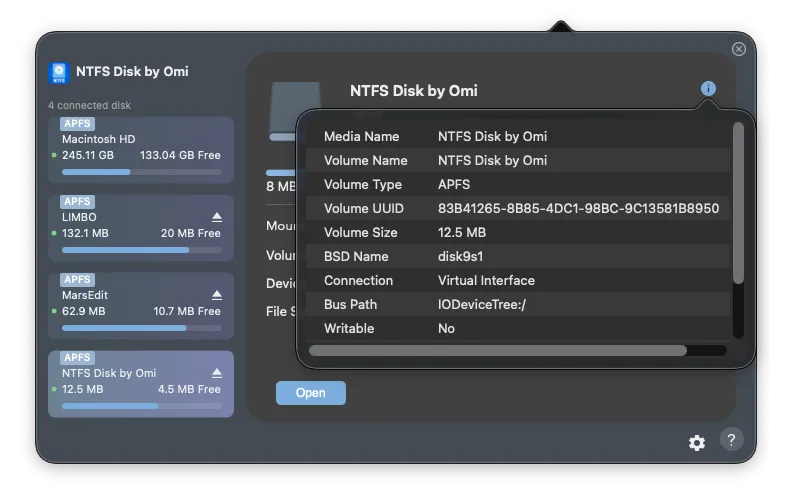Click the NTFS app logo icon
Viewport: 792px width, 503px height.
click(60, 72)
